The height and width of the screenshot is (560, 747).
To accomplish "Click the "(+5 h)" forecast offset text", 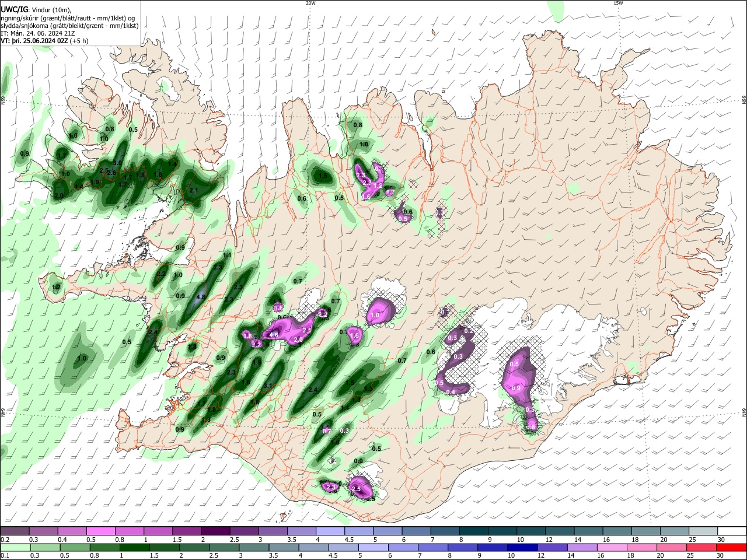I will point(79,41).
